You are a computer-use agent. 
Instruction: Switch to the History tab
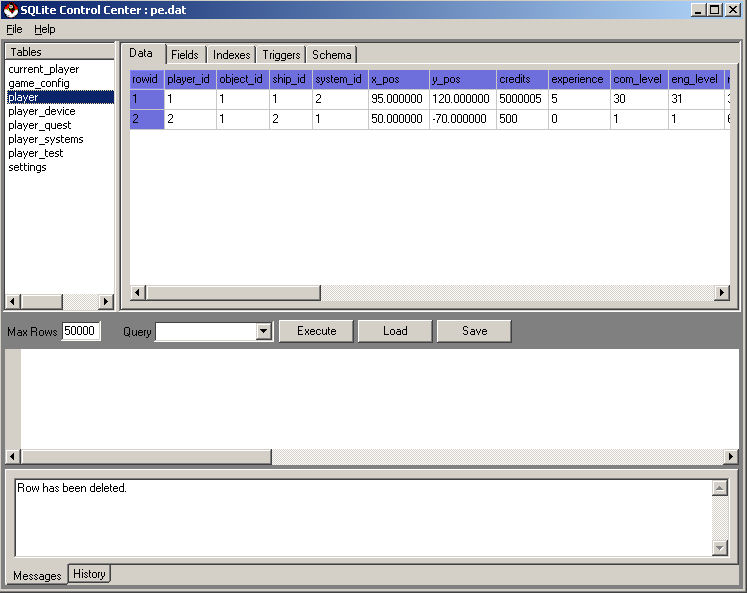[x=89, y=574]
